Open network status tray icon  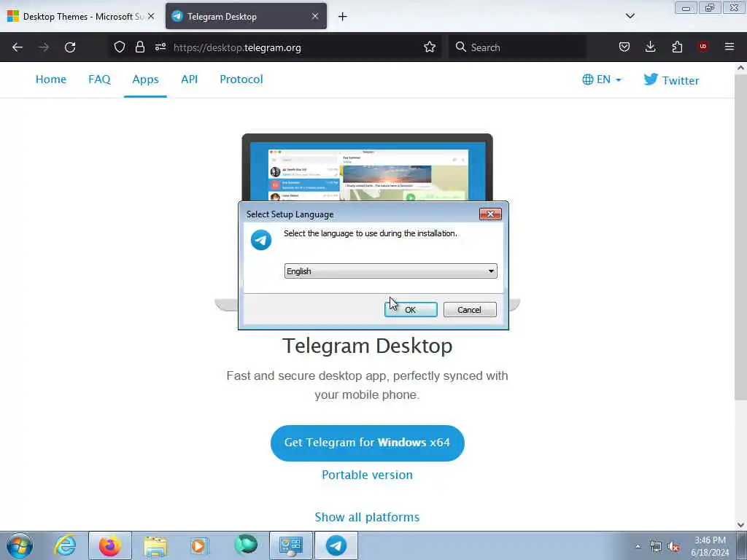[656, 547]
